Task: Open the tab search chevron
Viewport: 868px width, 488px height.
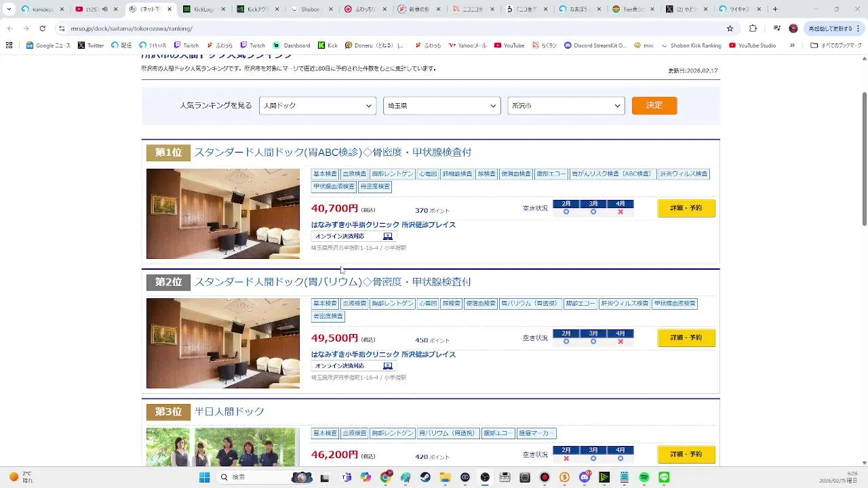Action: pos(9,9)
